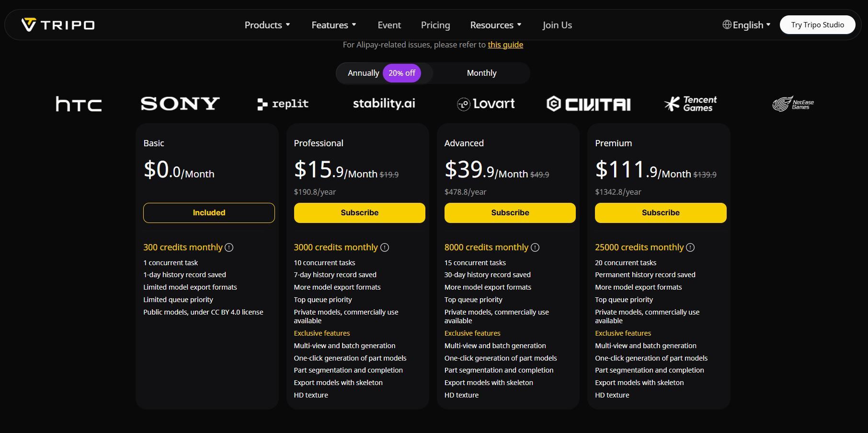This screenshot has width=868, height=433.
Task: Click the Tripo logo in the header
Action: (58, 25)
